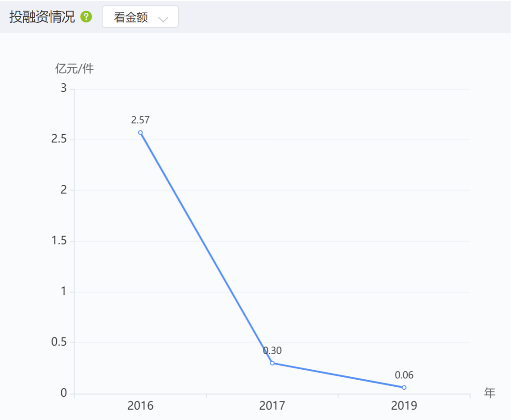Click the 0.30 value label
Screen dimensions: 512x420
(272, 351)
